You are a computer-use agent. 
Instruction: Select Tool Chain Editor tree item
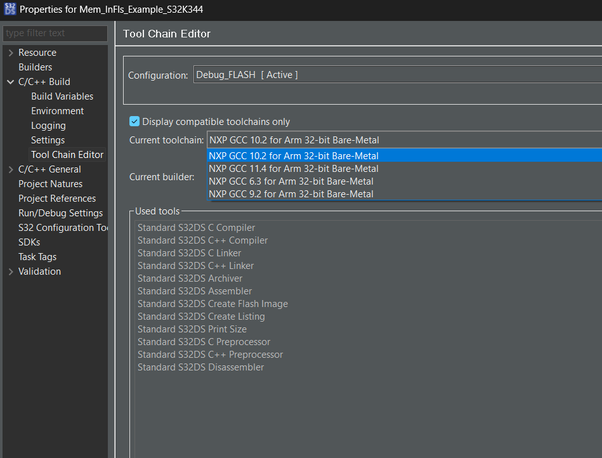coord(67,155)
